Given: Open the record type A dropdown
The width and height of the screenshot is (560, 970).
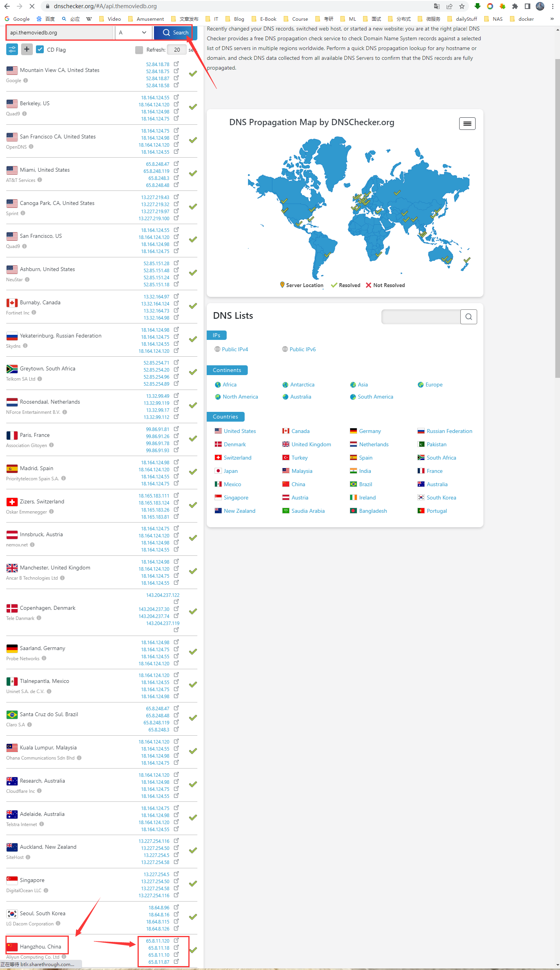Looking at the screenshot, I should [133, 32].
